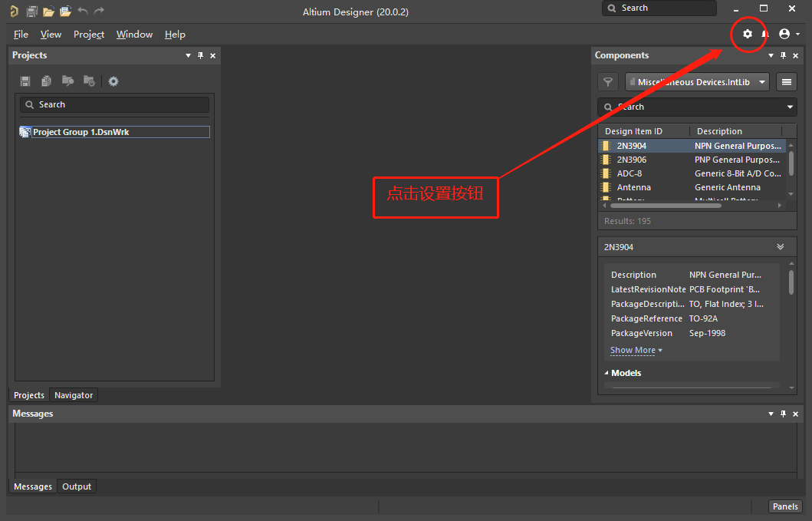Open the Project menu
Viewport: 812px width, 521px height.
click(88, 35)
